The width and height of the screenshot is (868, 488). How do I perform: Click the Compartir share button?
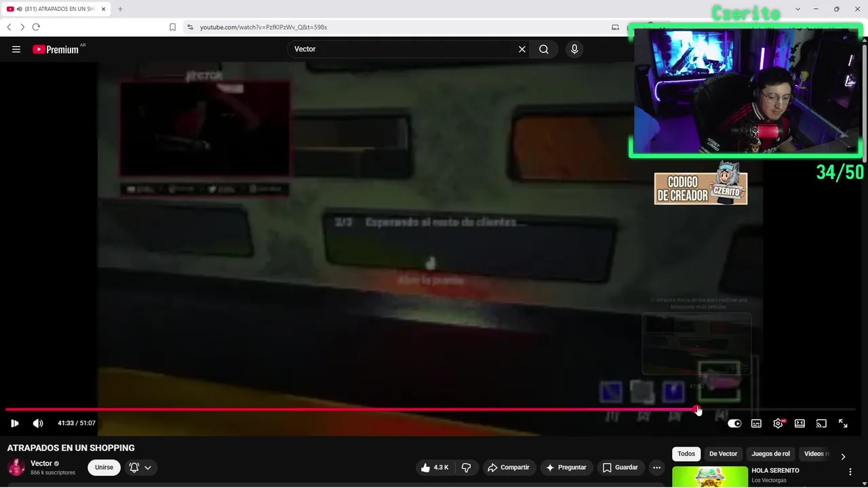(x=509, y=468)
